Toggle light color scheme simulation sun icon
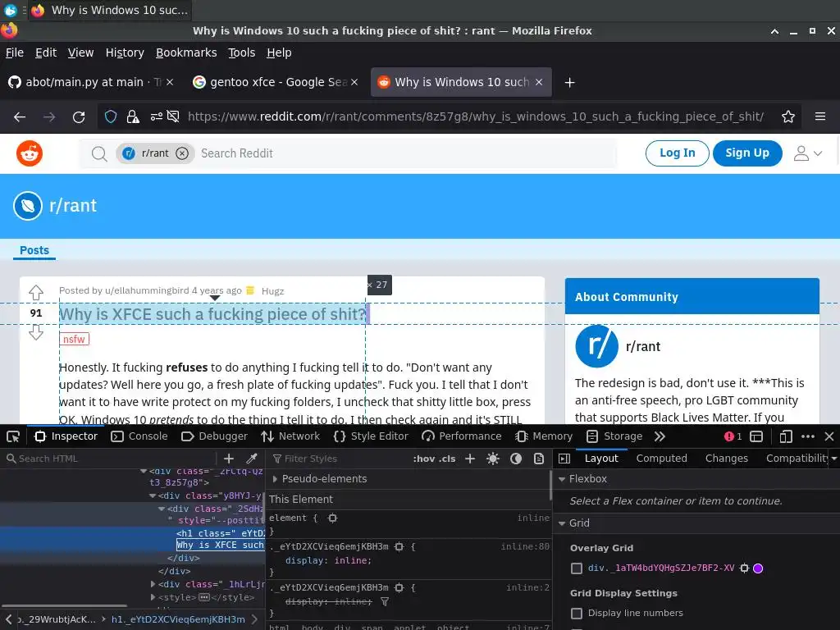The height and width of the screenshot is (630, 840). pos(493,459)
